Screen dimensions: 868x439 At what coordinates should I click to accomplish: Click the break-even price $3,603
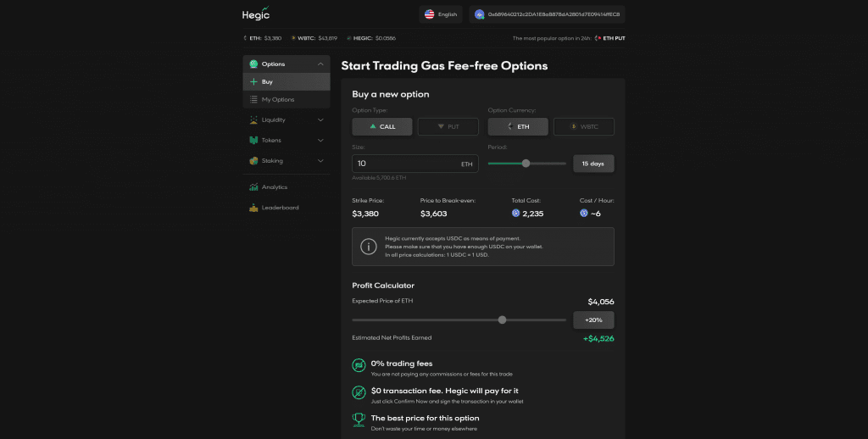tap(433, 214)
